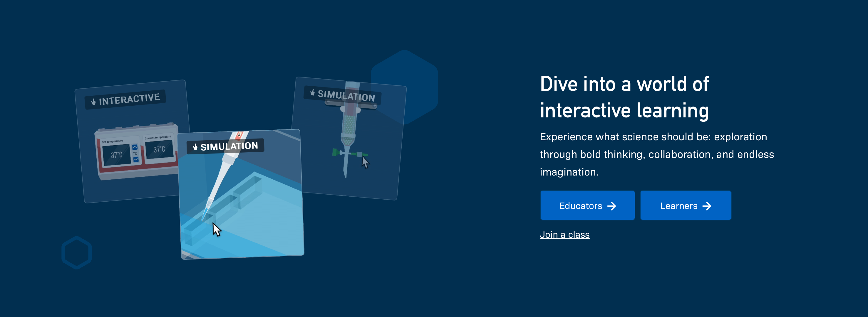868x317 pixels.
Task: Click the arrow icon on Educators button
Action: [611, 206]
